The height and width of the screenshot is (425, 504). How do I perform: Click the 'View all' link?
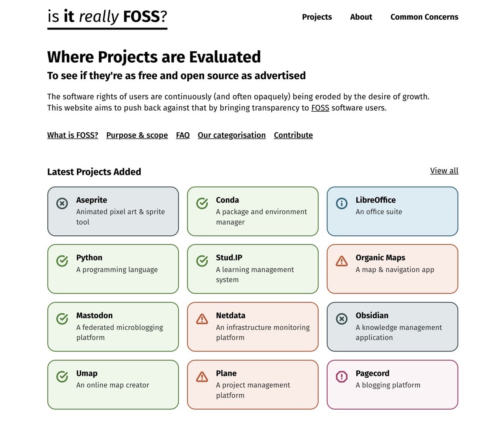coord(444,171)
